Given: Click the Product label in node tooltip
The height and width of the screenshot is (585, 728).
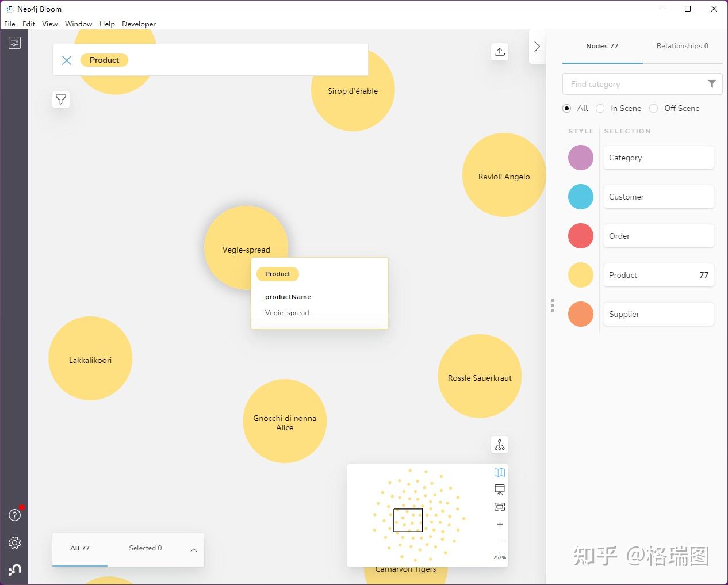Looking at the screenshot, I should (x=278, y=274).
